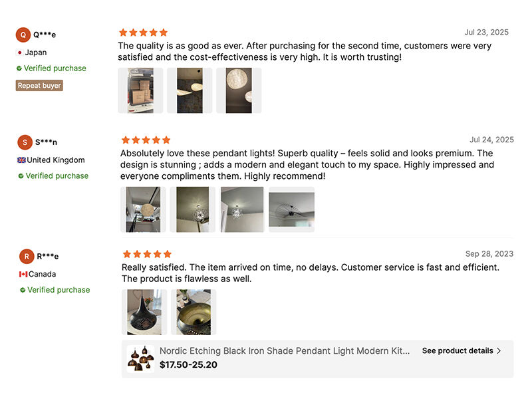Select S***n's orange avatar icon
The height and width of the screenshot is (399, 532).
(x=25, y=142)
